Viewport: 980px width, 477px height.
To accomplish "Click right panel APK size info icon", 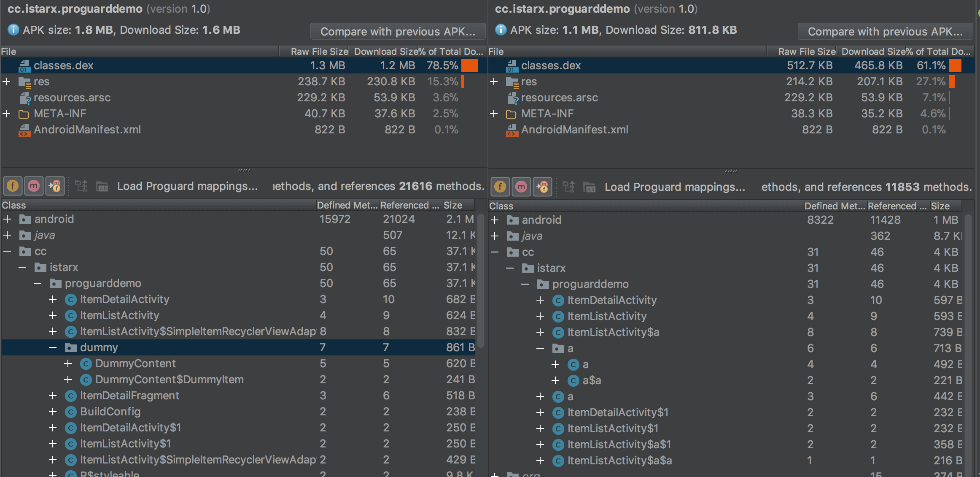I will [x=501, y=30].
